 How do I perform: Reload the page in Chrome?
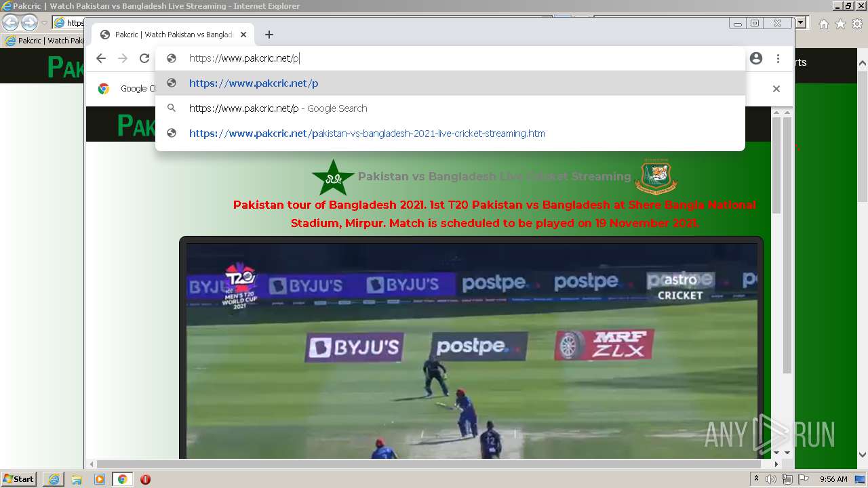pyautogui.click(x=144, y=58)
